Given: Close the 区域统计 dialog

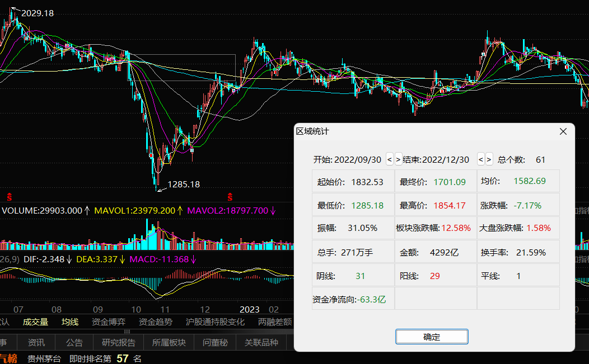Looking at the screenshot, I should 563,131.
